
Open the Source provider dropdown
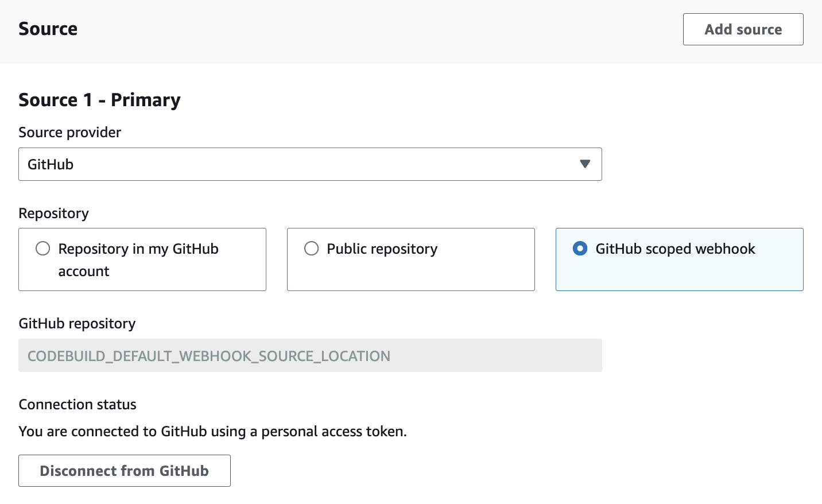point(310,164)
